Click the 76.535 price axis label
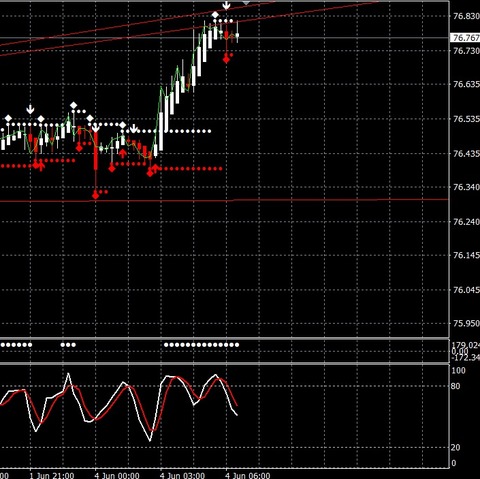This screenshot has height=479, width=480. (466, 119)
